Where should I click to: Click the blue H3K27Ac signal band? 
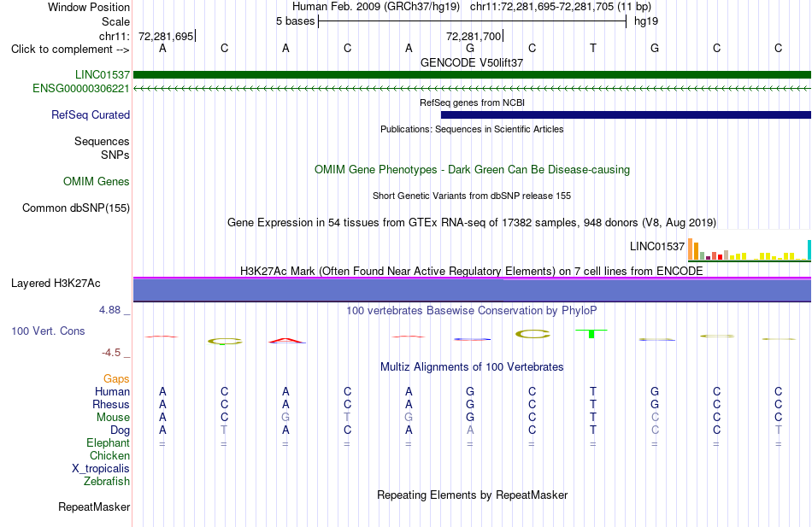[472, 290]
